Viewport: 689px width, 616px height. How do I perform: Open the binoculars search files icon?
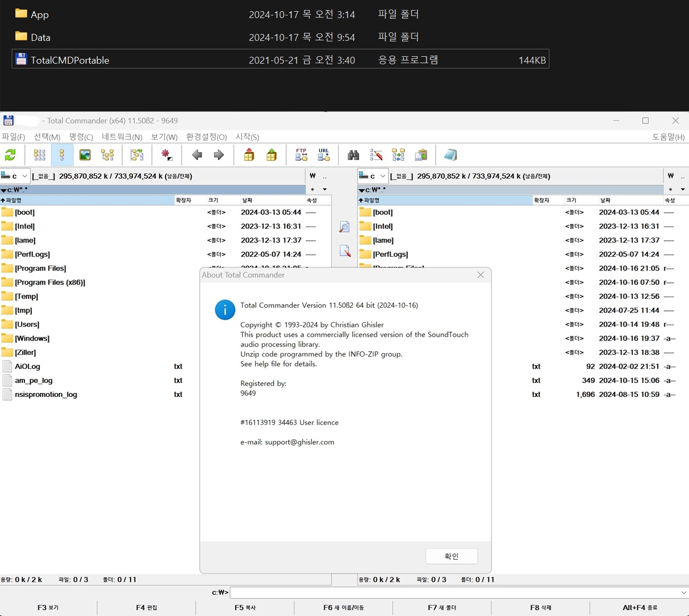353,155
